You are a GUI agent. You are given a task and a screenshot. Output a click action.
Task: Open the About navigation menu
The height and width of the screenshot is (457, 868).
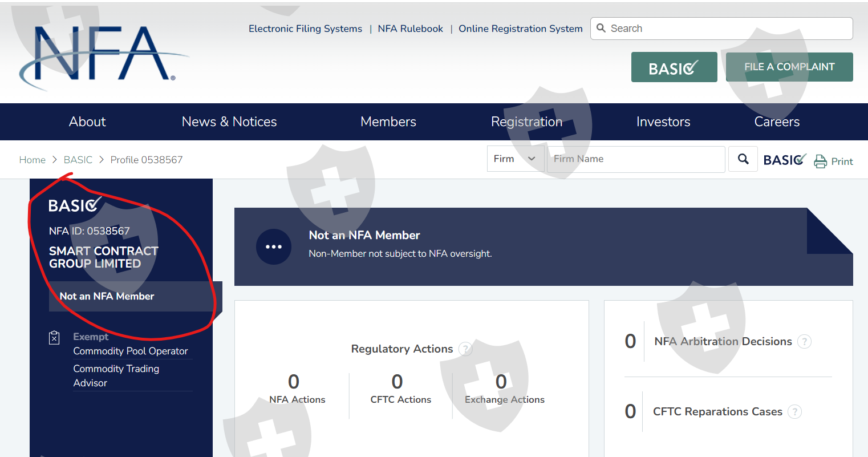[x=87, y=122]
